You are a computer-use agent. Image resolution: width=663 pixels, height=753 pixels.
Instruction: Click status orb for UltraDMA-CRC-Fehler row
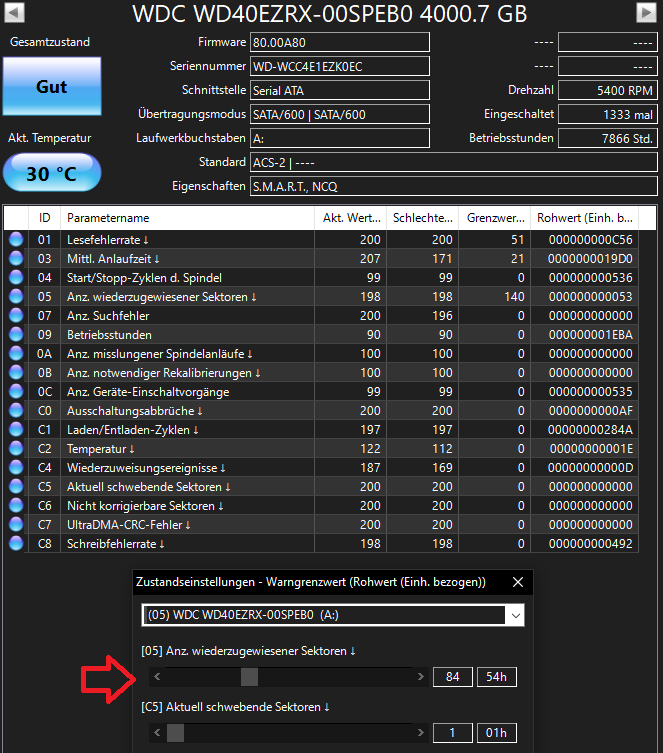pos(16,524)
